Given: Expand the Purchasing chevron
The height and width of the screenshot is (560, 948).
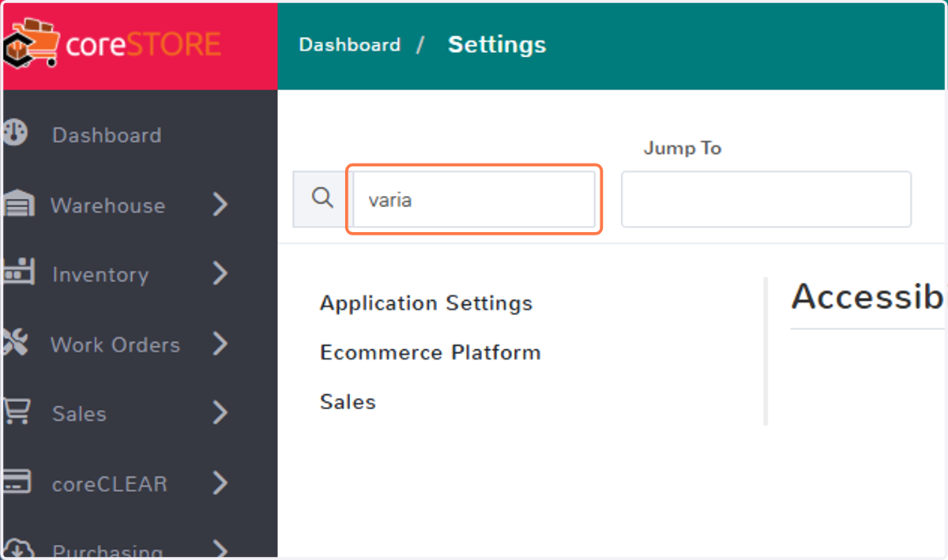Looking at the screenshot, I should point(220,549).
